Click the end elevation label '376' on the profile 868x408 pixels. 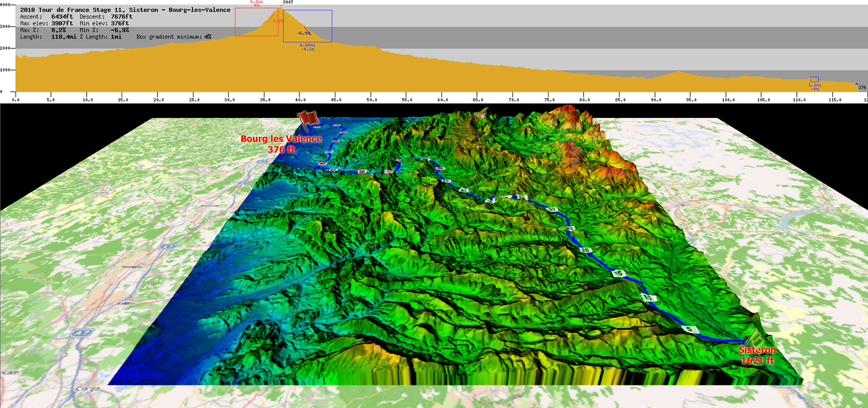(862, 88)
